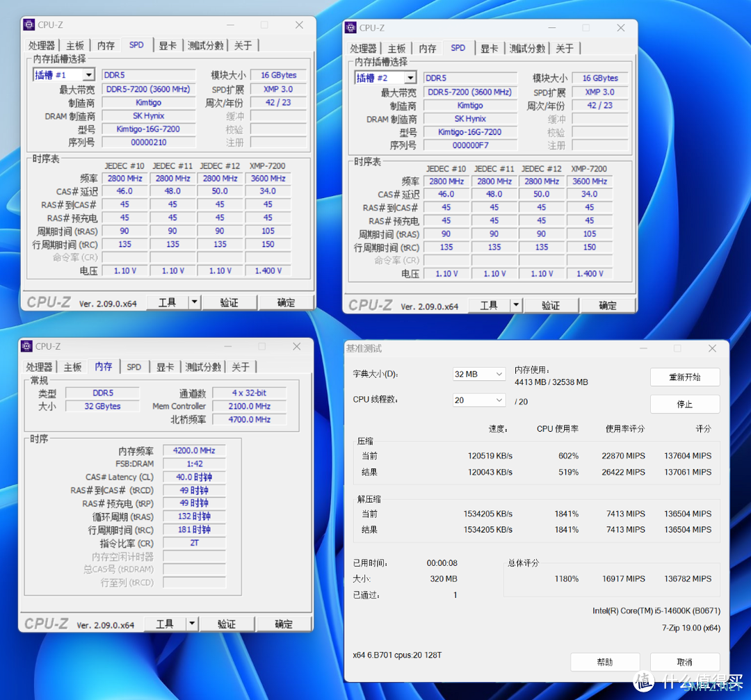The height and width of the screenshot is (700, 751).
Task: Switch to 主板 tab in slot #1 window
Action: pos(75,45)
